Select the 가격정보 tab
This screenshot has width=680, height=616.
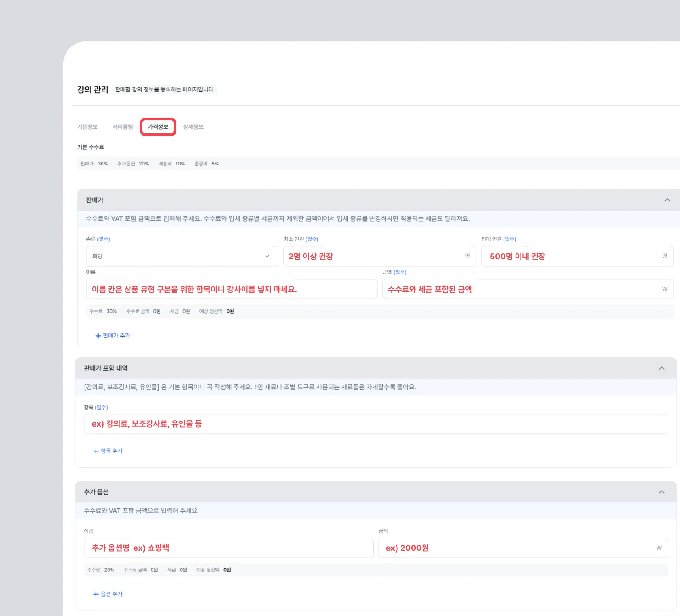coord(158,127)
